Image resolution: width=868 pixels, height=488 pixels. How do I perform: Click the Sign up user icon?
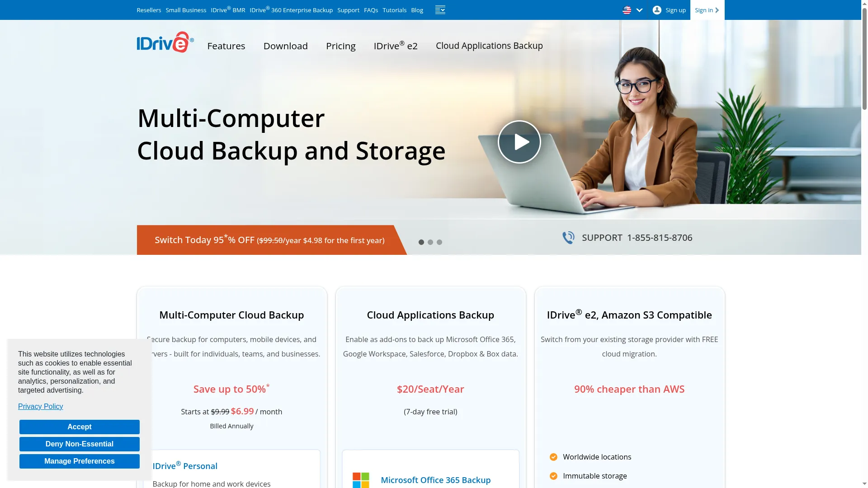657,10
